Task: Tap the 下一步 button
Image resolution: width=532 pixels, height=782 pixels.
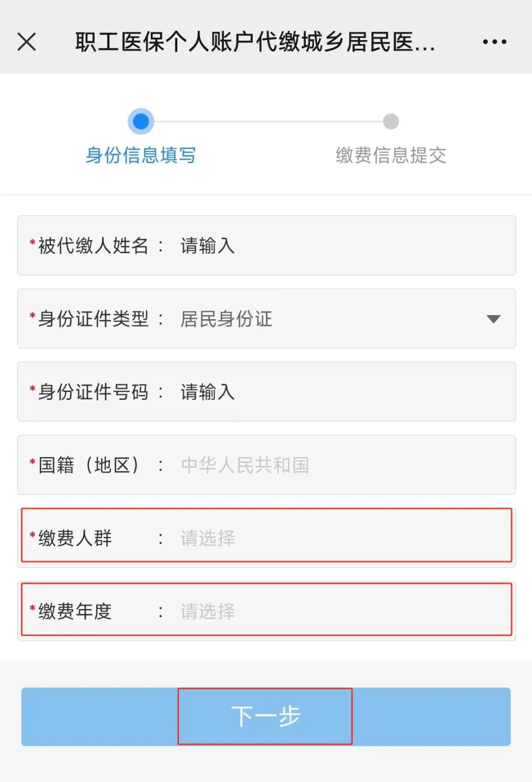Action: tap(266, 716)
